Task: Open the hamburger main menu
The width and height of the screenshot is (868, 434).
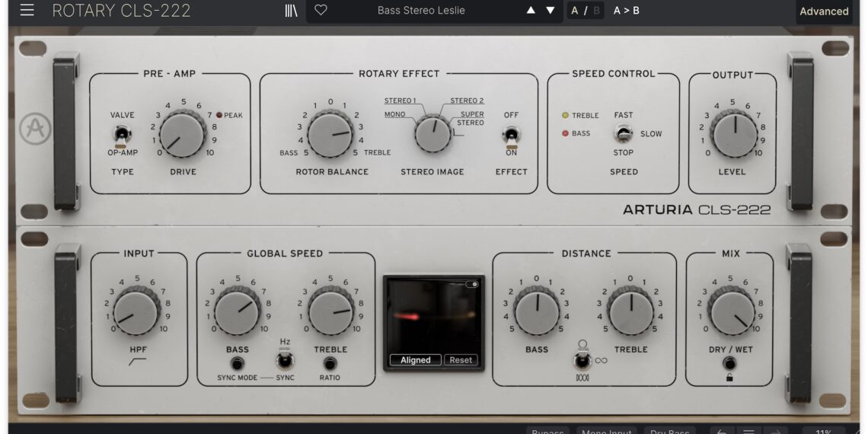Action: coord(27,11)
